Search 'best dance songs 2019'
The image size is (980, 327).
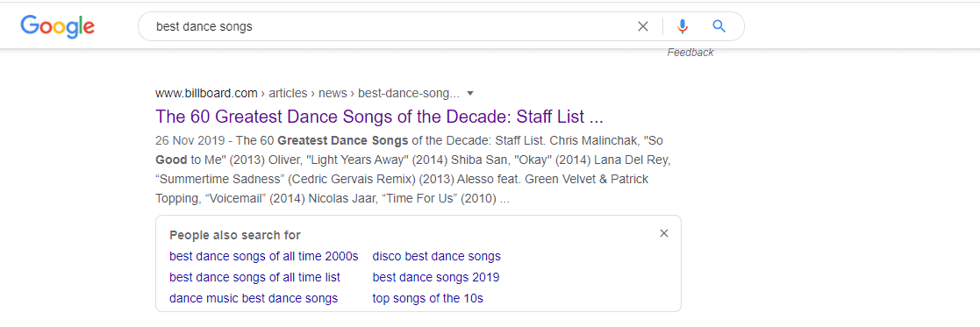[436, 277]
